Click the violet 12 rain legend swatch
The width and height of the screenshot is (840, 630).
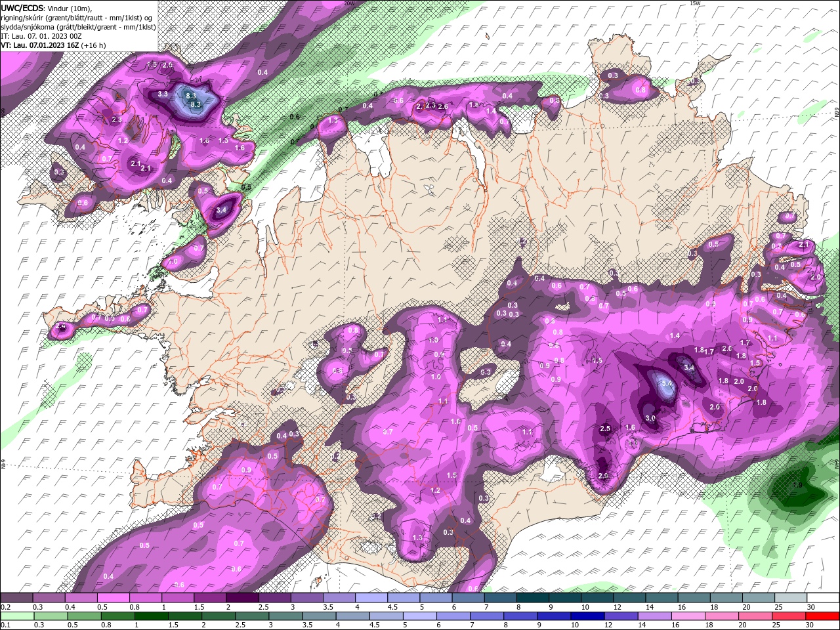tap(620, 616)
